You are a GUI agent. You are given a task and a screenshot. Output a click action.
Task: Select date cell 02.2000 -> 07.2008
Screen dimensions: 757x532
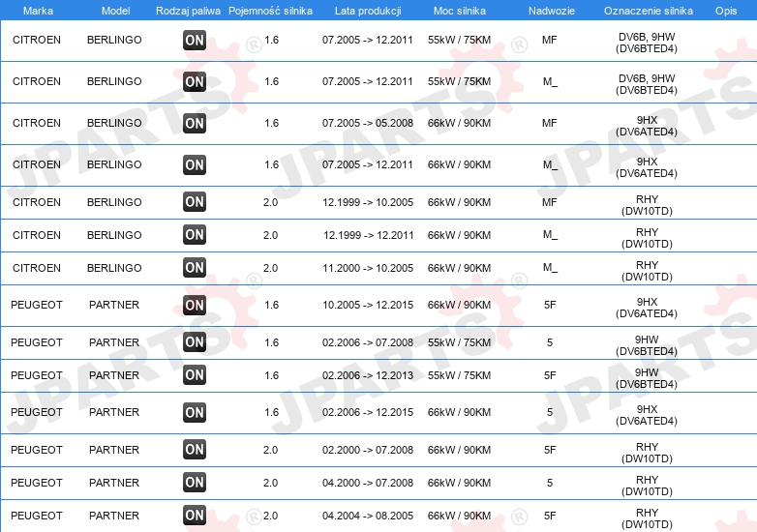[x=368, y=450]
